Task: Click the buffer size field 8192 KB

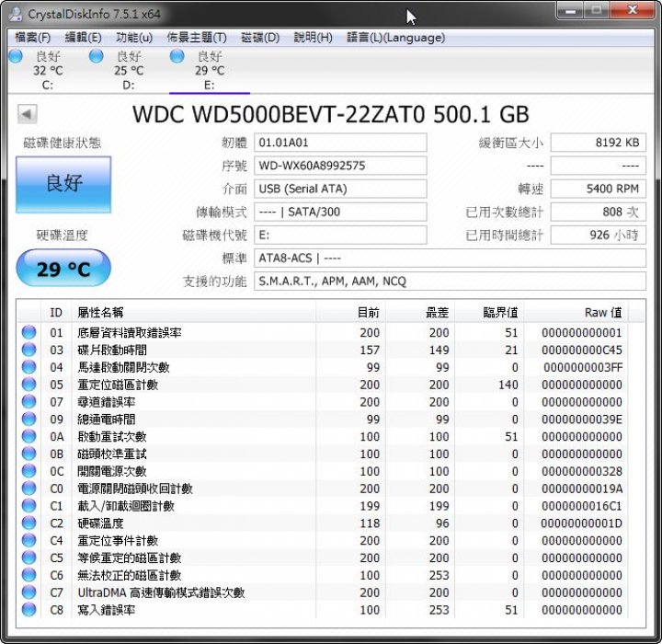Action: click(x=599, y=143)
